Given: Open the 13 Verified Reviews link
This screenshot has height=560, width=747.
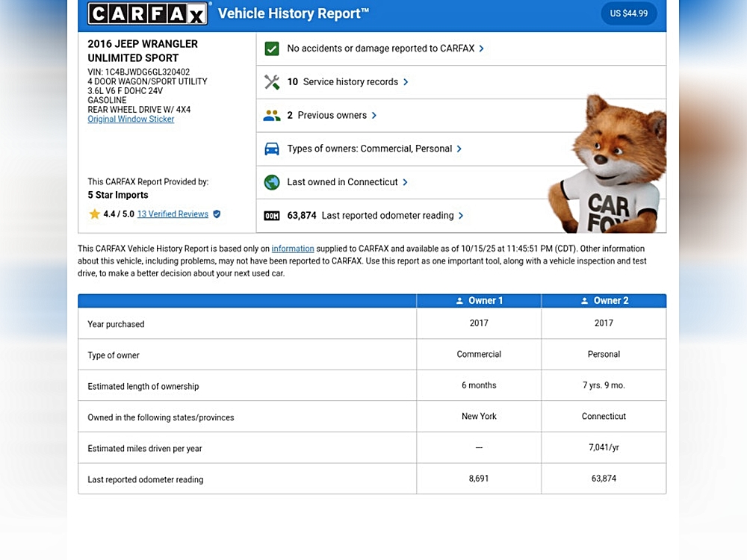Looking at the screenshot, I should click(173, 214).
